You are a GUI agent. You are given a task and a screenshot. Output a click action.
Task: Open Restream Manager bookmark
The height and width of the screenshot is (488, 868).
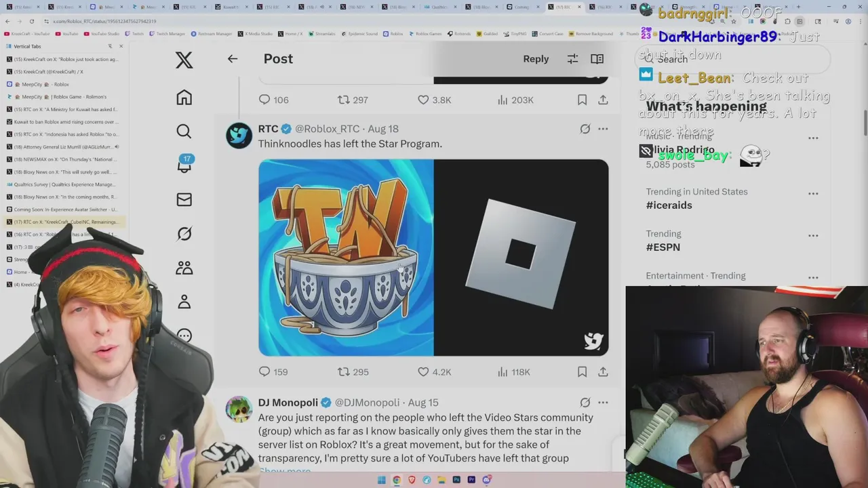tap(212, 33)
